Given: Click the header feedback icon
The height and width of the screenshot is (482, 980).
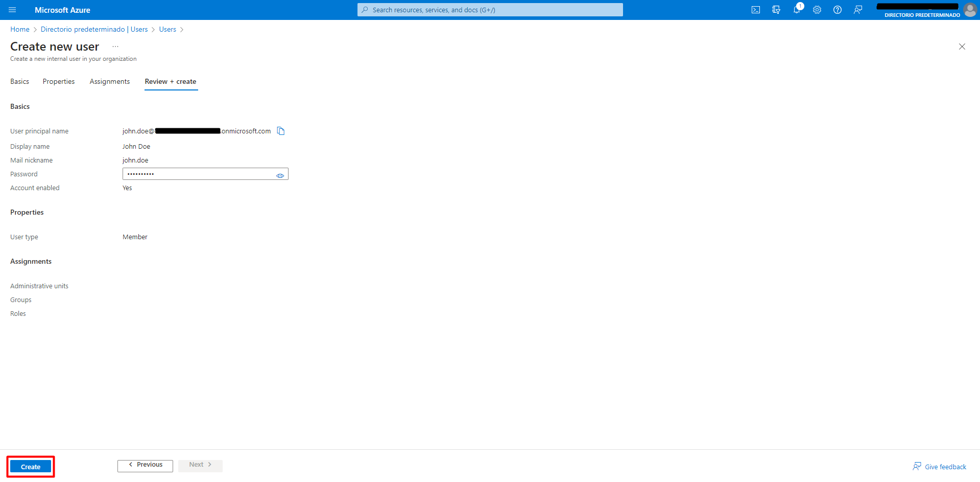Looking at the screenshot, I should 858,10.
